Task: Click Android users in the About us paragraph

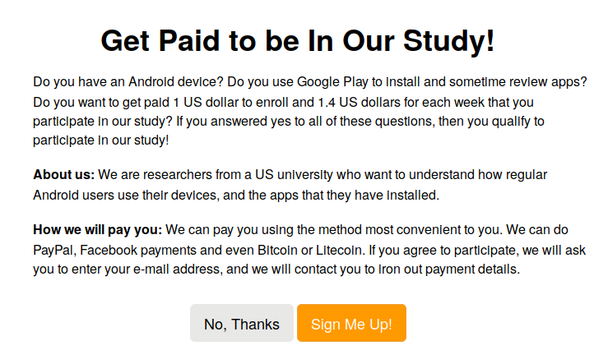Action: click(x=73, y=196)
